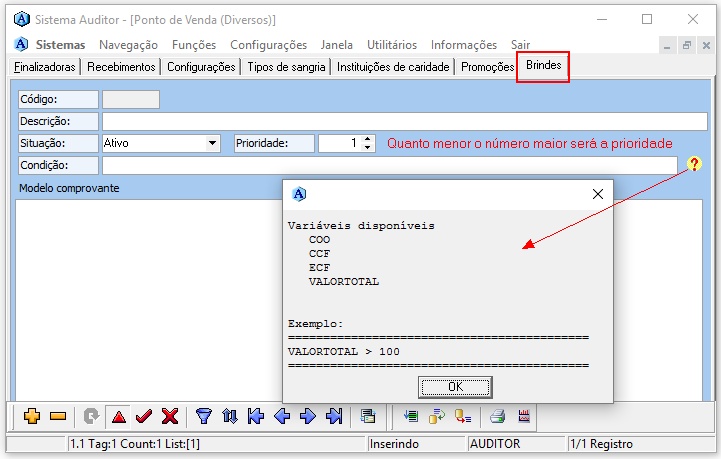Click the up-down arrows sort icon
Image resolution: width=721 pixels, height=459 pixels.
pyautogui.click(x=229, y=416)
